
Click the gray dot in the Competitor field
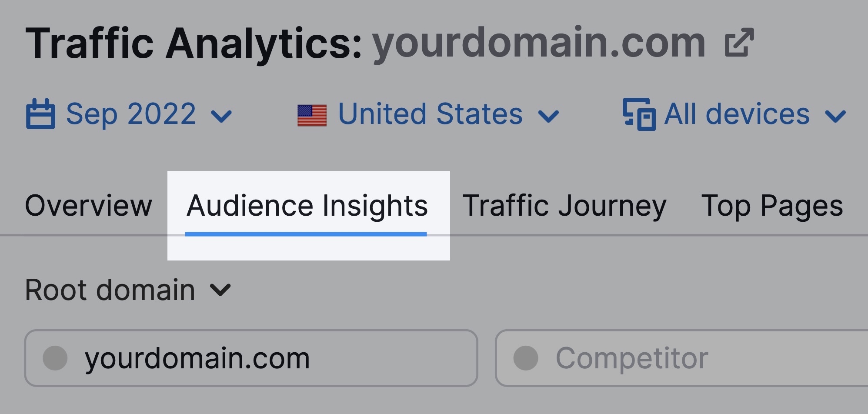pyautogui.click(x=525, y=357)
